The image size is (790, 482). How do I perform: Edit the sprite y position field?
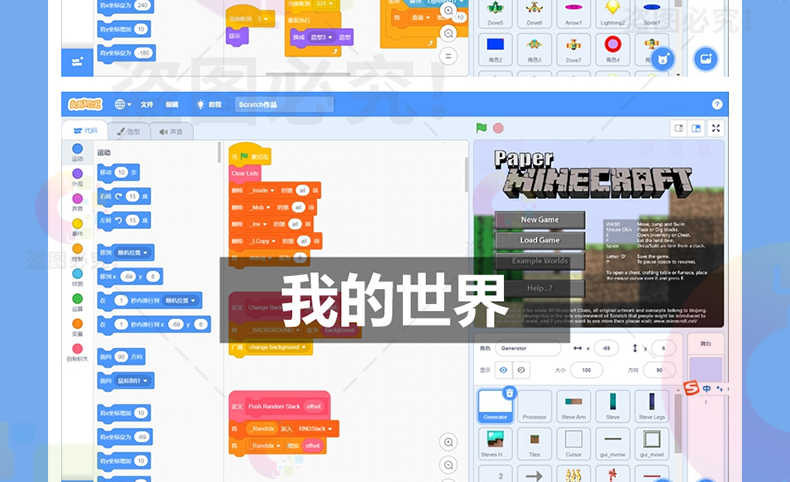coord(664,348)
